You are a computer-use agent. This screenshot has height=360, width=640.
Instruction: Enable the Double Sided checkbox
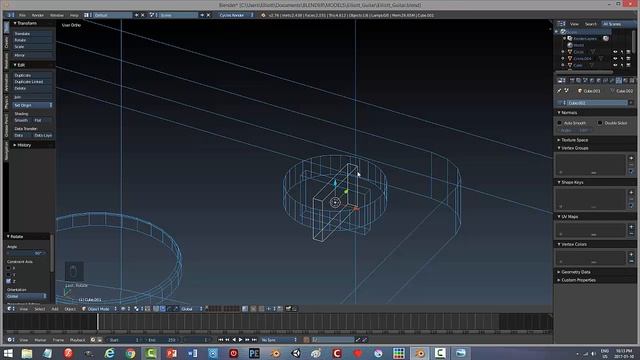[600, 123]
